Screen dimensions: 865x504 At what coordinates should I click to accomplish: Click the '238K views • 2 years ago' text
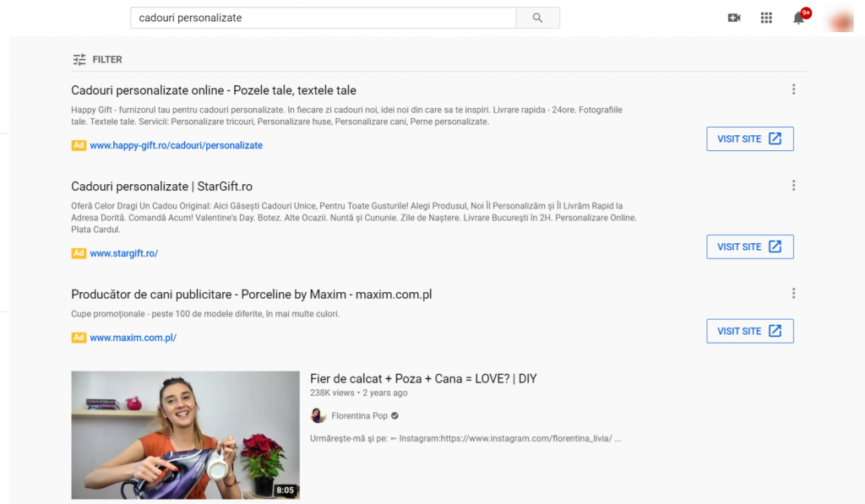[358, 393]
